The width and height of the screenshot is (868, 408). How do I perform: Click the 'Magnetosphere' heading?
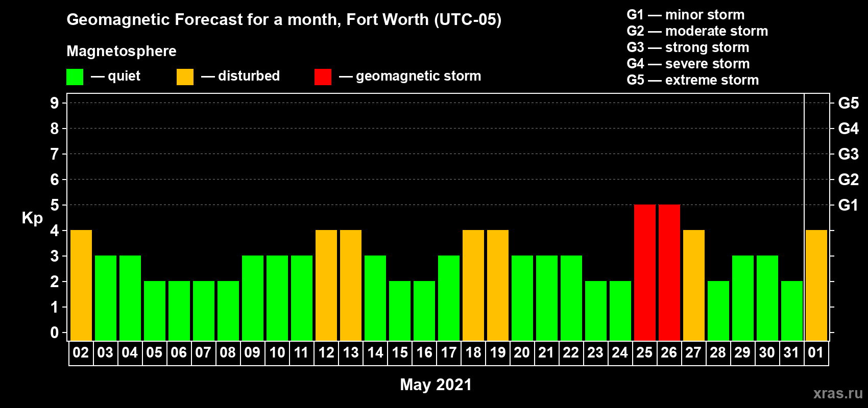point(122,52)
